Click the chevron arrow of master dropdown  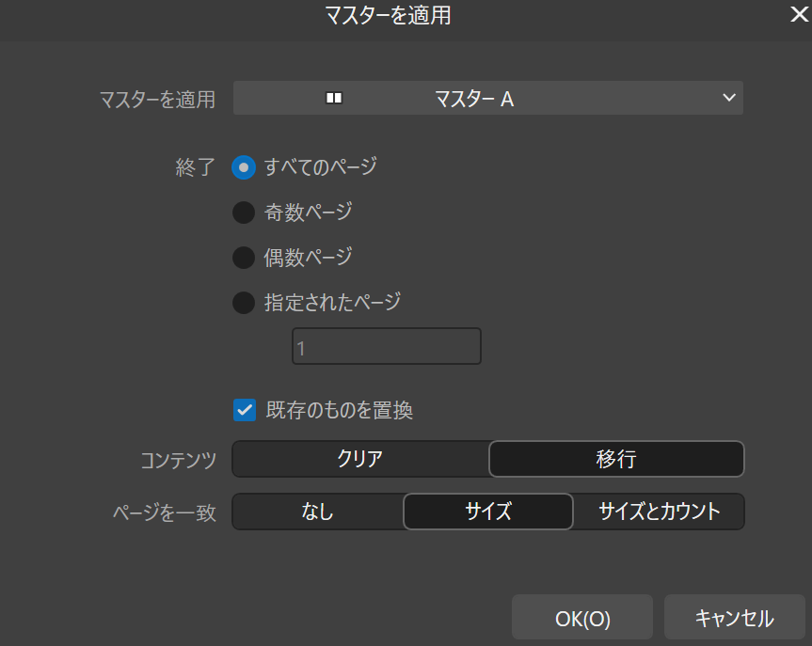729,98
